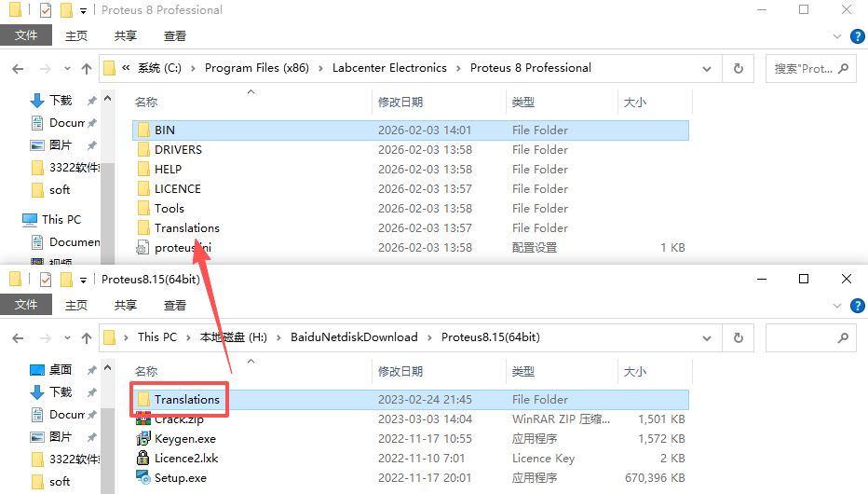The image size is (868, 494).
Task: Go back in Proteus 8 Professional window
Action: 18,69
